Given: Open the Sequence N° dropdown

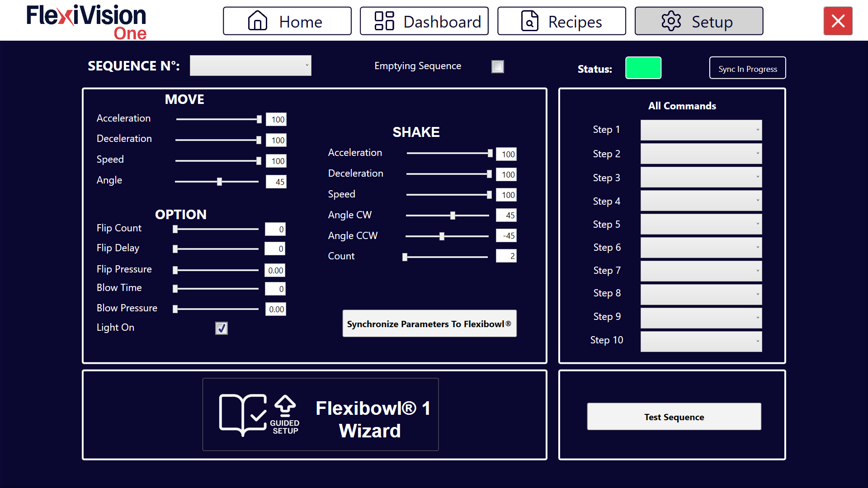Looking at the screenshot, I should click(x=250, y=66).
